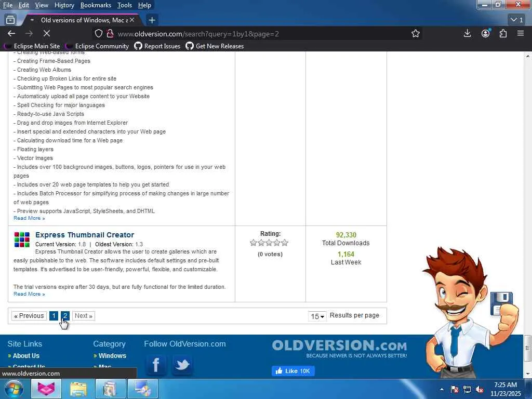Click the 1,164 Last Week figure

click(x=345, y=254)
